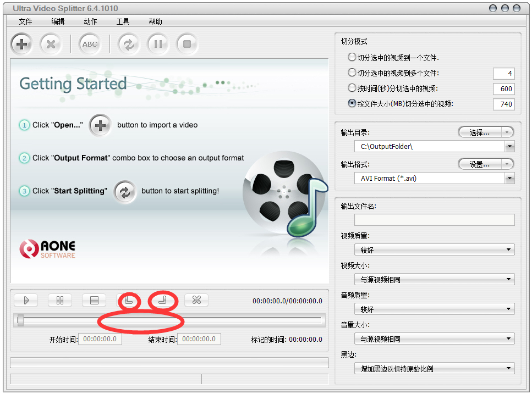Select 切分选中的视频到一个文件 radio option
The height and width of the screenshot is (394, 532).
coord(352,57)
